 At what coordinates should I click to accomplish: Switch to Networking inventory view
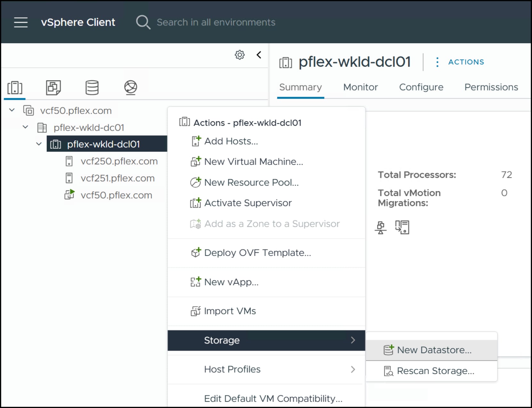click(131, 88)
